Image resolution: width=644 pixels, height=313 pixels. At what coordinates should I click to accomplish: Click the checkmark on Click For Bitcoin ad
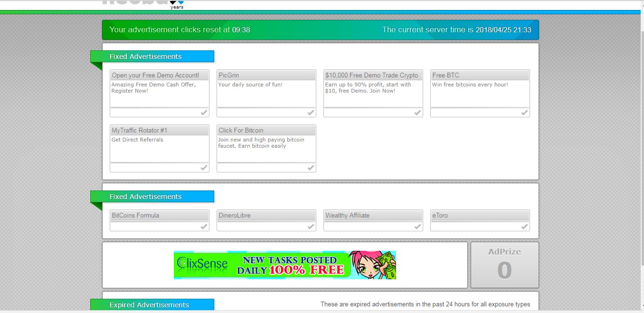[x=311, y=168]
